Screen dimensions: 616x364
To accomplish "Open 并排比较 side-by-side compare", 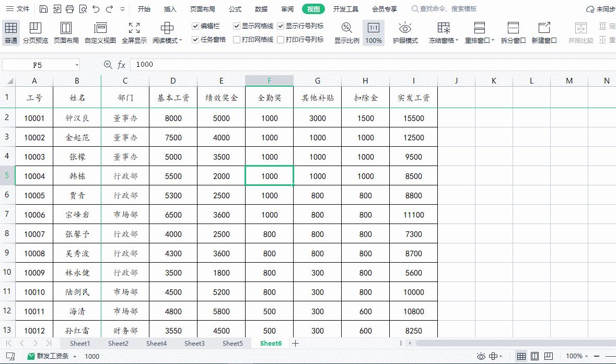I will (x=580, y=32).
